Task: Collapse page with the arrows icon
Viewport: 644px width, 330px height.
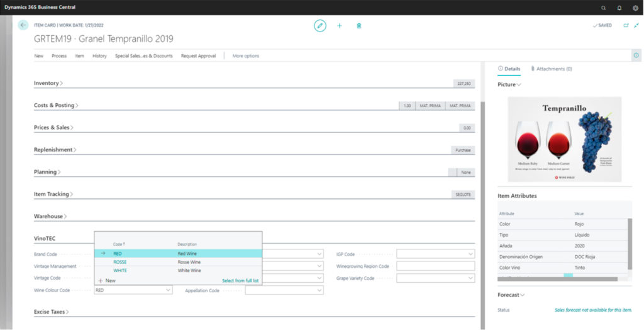Action: [x=636, y=26]
